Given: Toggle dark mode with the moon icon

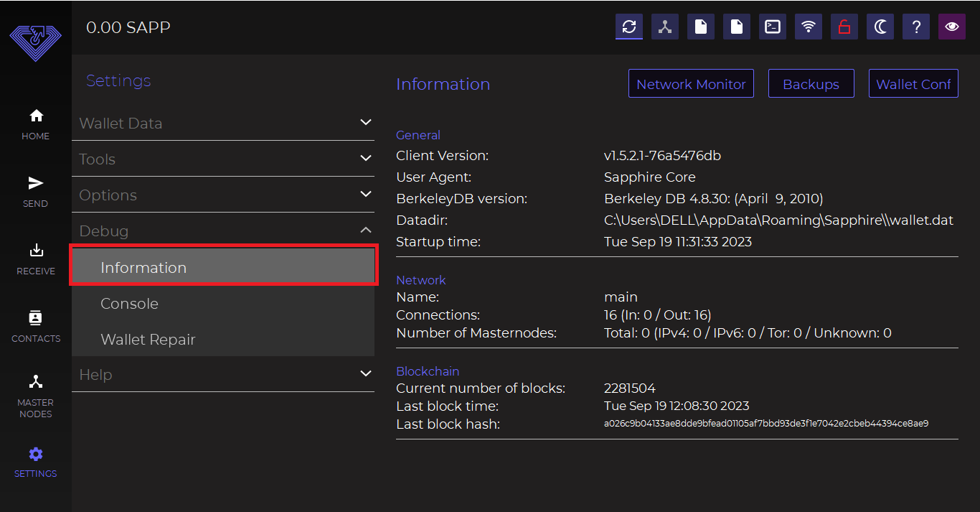Looking at the screenshot, I should (880, 27).
